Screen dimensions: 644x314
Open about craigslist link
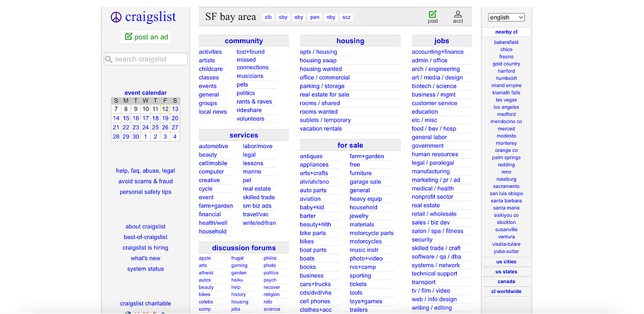[x=145, y=226]
